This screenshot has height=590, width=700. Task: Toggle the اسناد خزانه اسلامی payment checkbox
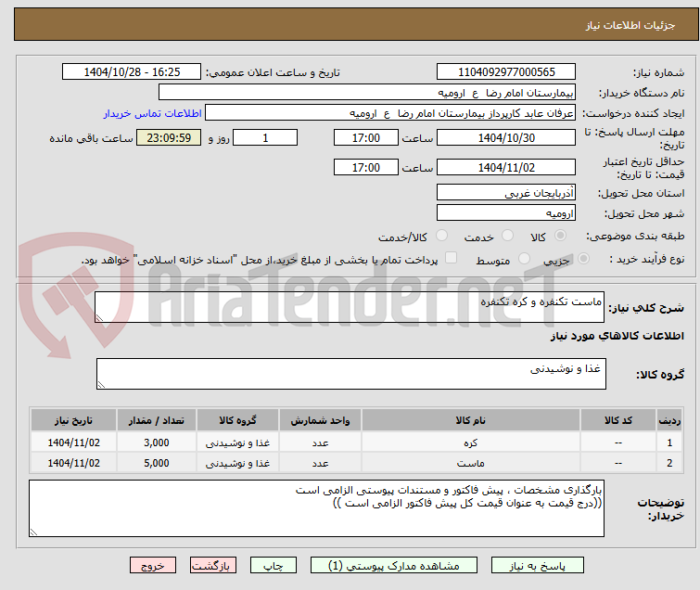452,258
